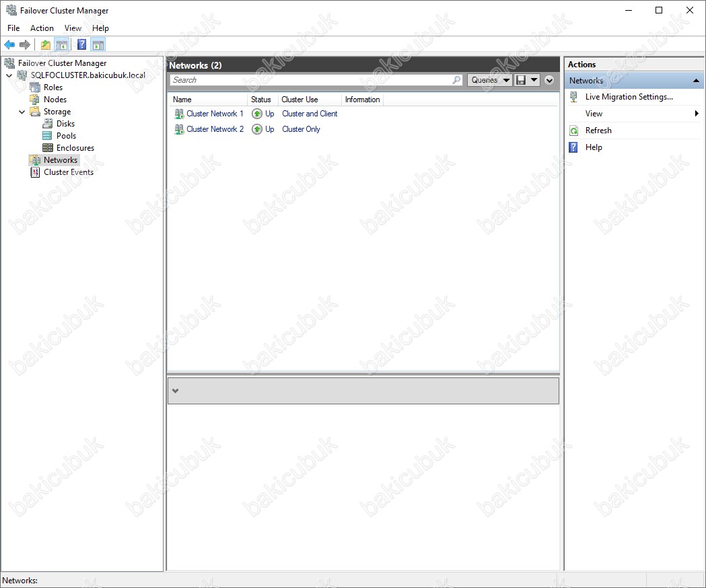706x588 pixels.
Task: Click the Back arrow toolbar icon
Action: click(x=9, y=44)
